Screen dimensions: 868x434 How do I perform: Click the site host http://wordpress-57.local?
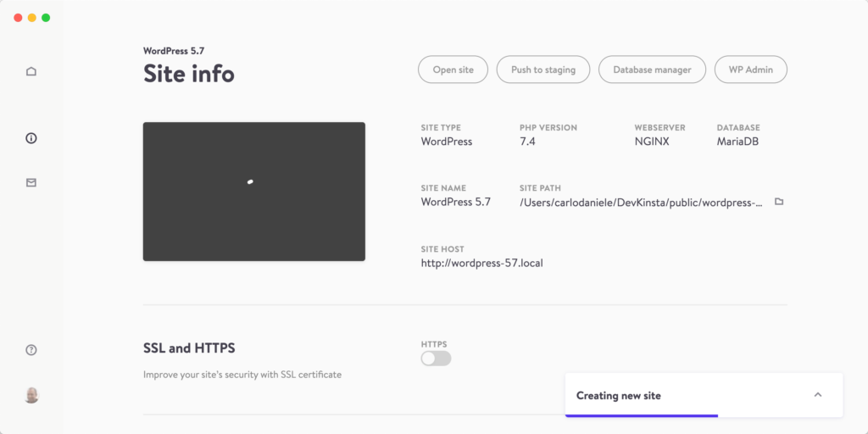click(481, 264)
